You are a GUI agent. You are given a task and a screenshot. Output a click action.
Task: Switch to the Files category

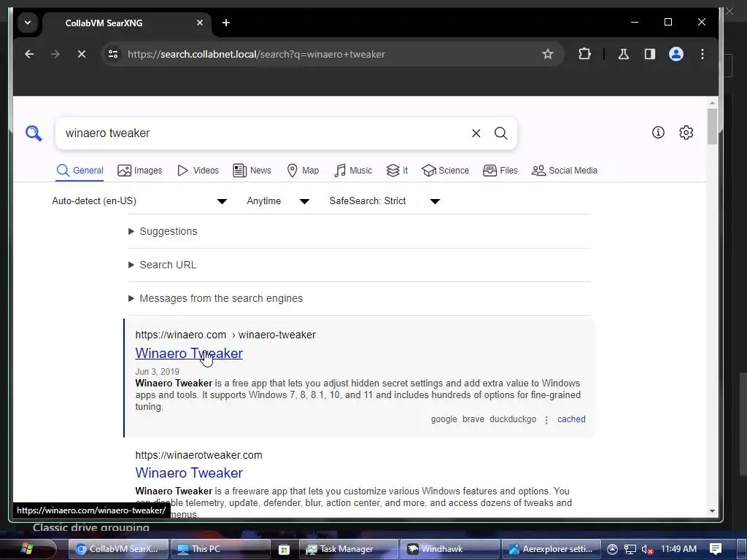(x=500, y=171)
